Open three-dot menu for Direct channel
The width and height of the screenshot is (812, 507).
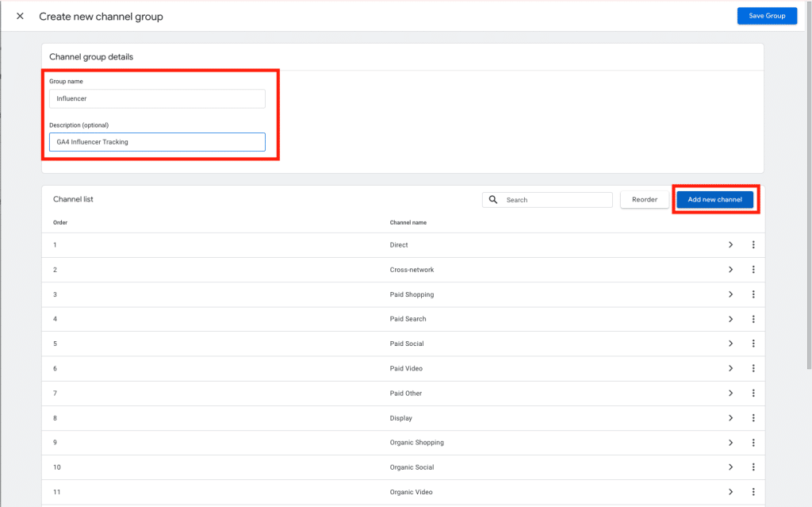[x=753, y=245]
